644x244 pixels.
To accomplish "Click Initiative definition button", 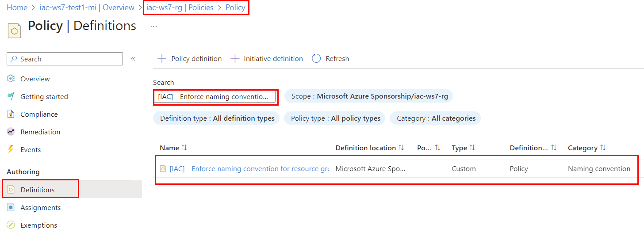I will [x=267, y=58].
